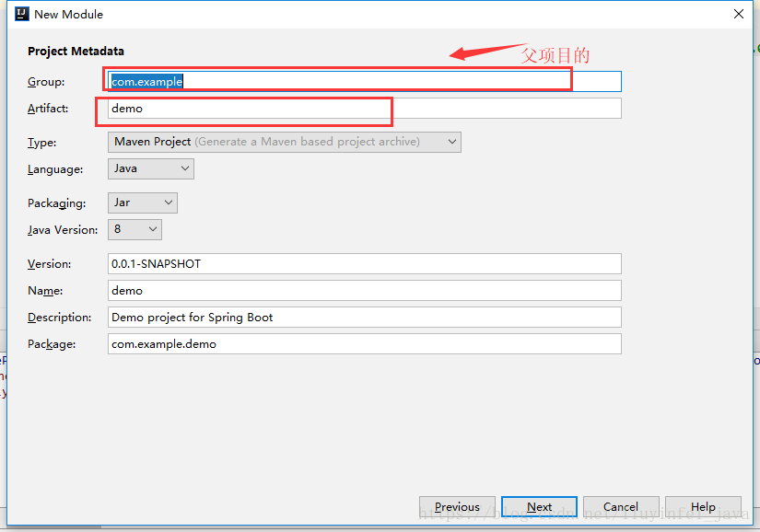Click the Name label
The height and width of the screenshot is (532, 760).
[45, 291]
